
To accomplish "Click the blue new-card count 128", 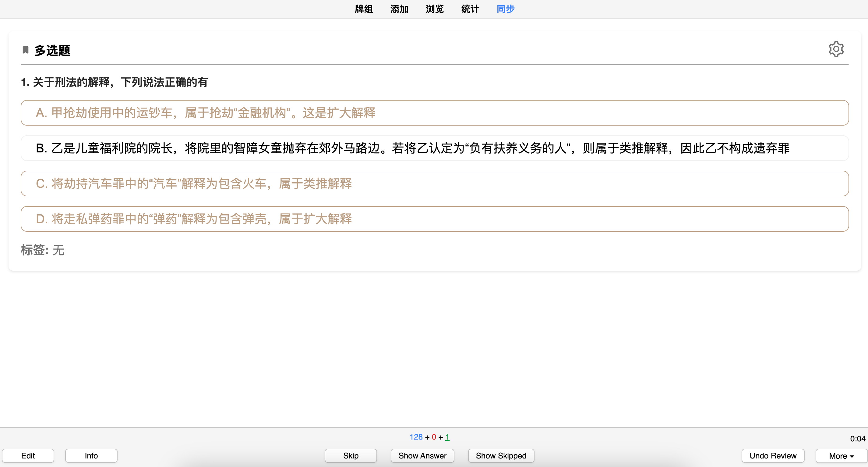I will [x=416, y=437].
